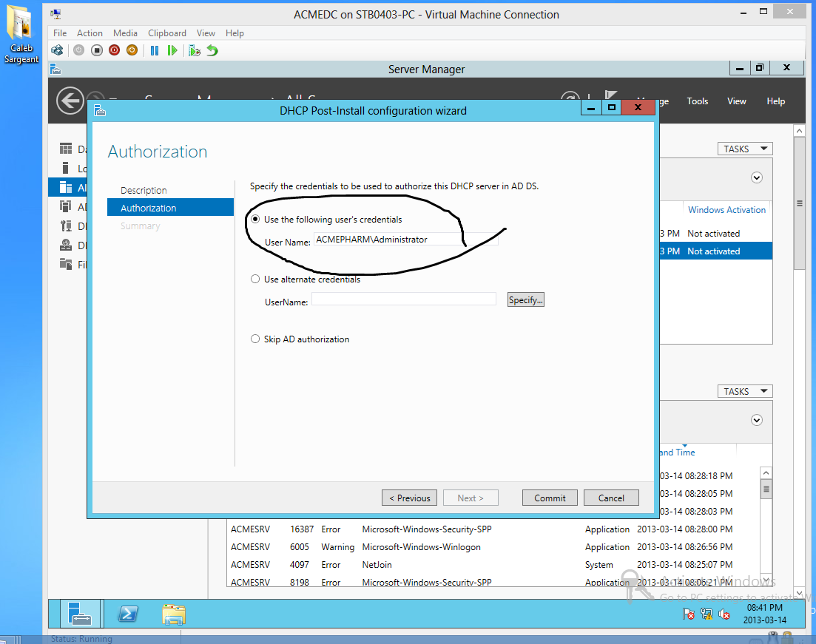
Task: Open the lower TASKS dropdown
Action: (745, 391)
